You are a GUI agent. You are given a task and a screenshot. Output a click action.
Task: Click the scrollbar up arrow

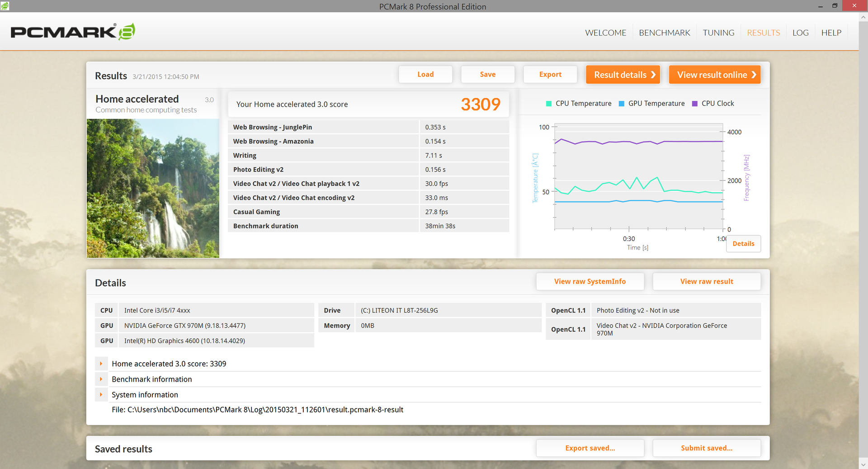[x=863, y=17]
